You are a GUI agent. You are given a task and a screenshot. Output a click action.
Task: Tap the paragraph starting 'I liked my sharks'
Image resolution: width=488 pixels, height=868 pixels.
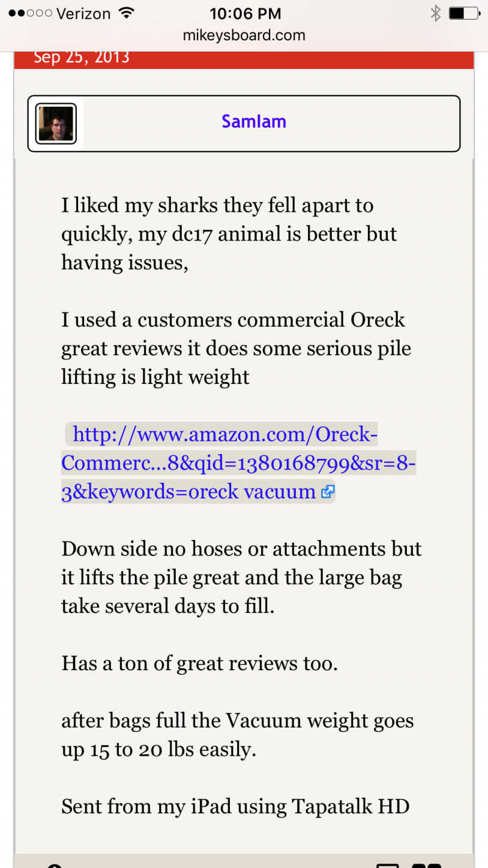coord(229,234)
